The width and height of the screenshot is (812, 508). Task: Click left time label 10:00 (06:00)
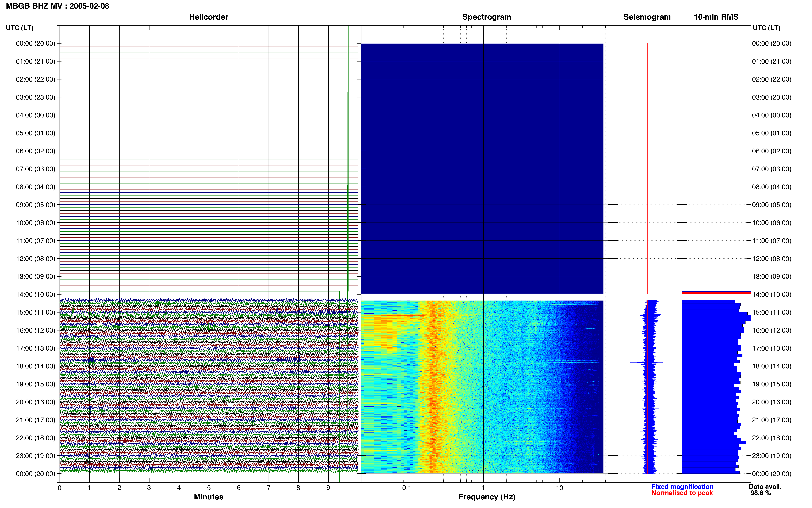tap(36, 223)
